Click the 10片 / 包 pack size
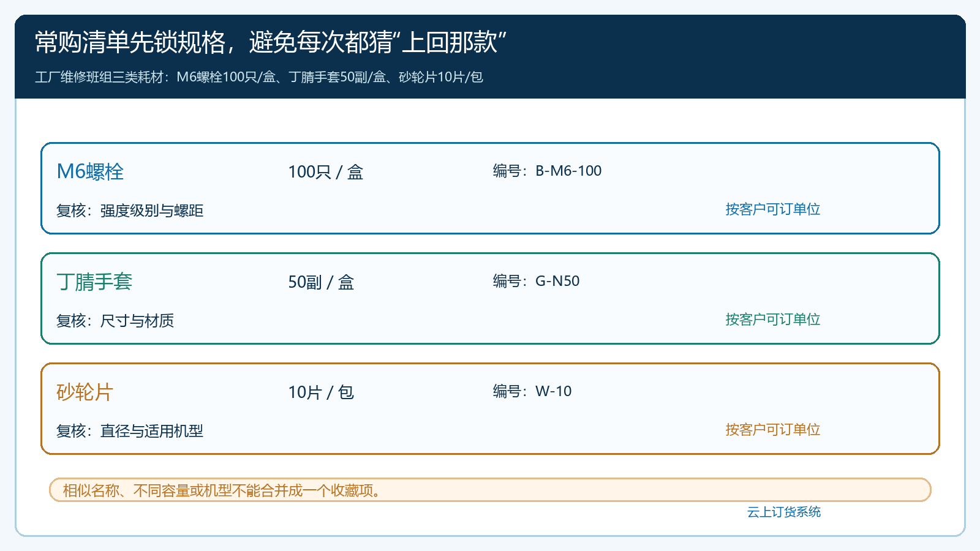Screen dimensions: 980x551 click(x=321, y=392)
